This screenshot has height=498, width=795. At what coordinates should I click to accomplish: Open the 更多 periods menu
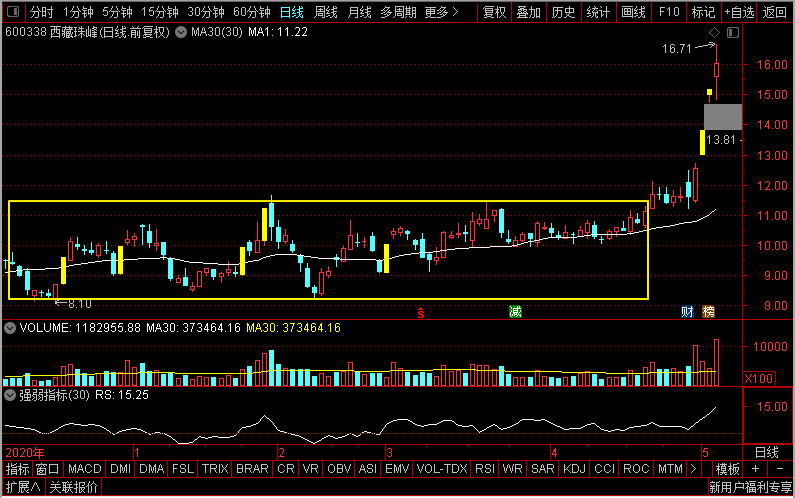pos(441,12)
